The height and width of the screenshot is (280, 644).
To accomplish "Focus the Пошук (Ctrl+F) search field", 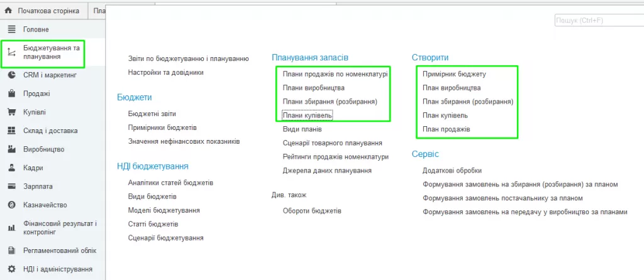I will click(x=599, y=21).
